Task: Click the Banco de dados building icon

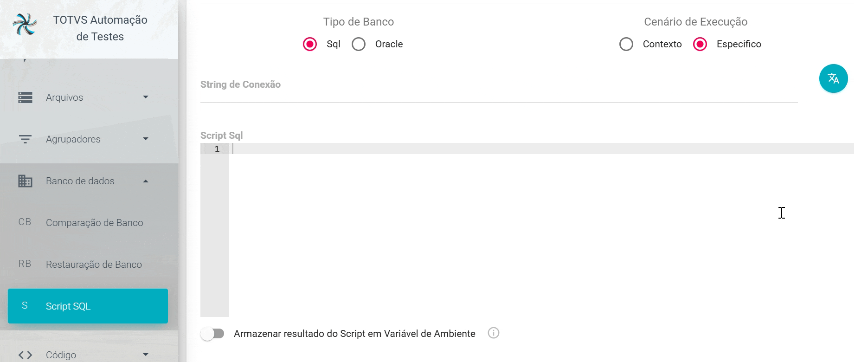Action: coord(25,181)
